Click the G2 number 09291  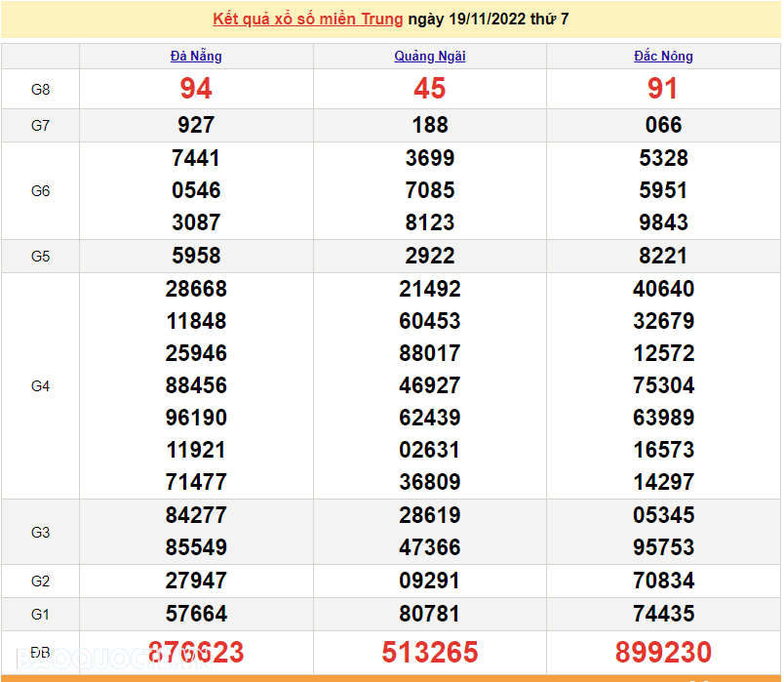(x=430, y=581)
